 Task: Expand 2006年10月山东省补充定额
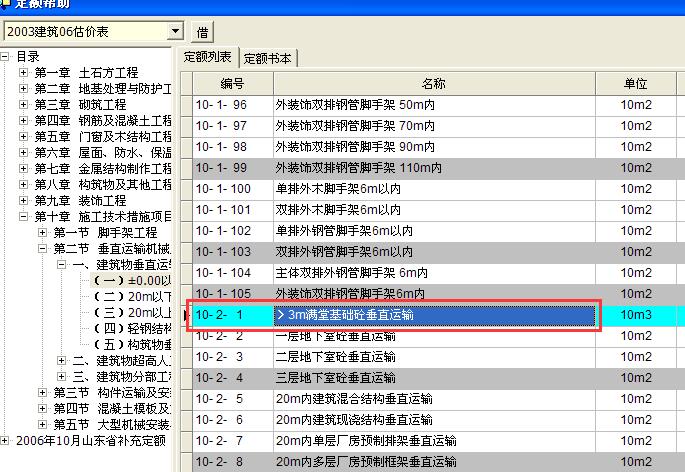5,441
